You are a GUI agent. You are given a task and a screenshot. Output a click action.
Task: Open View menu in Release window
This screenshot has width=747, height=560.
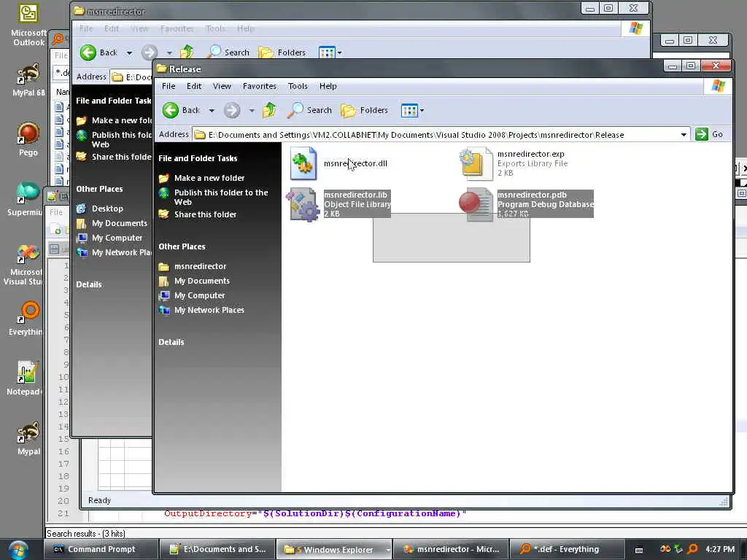click(x=222, y=86)
